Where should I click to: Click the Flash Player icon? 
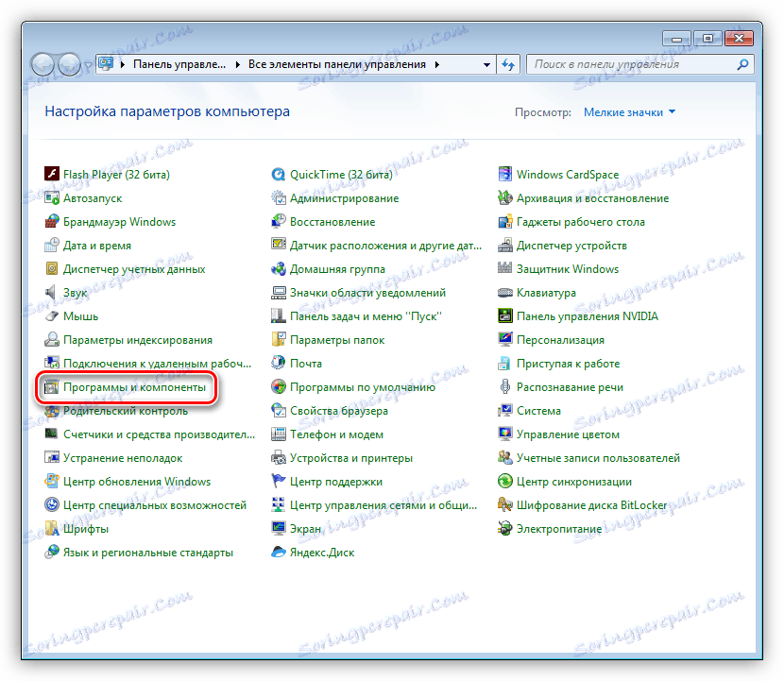[x=52, y=174]
